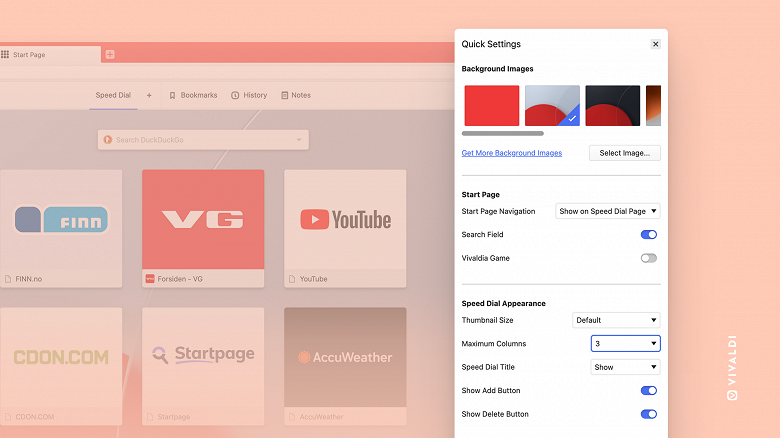Click the Notes page icon
The height and width of the screenshot is (438, 780).
(285, 95)
